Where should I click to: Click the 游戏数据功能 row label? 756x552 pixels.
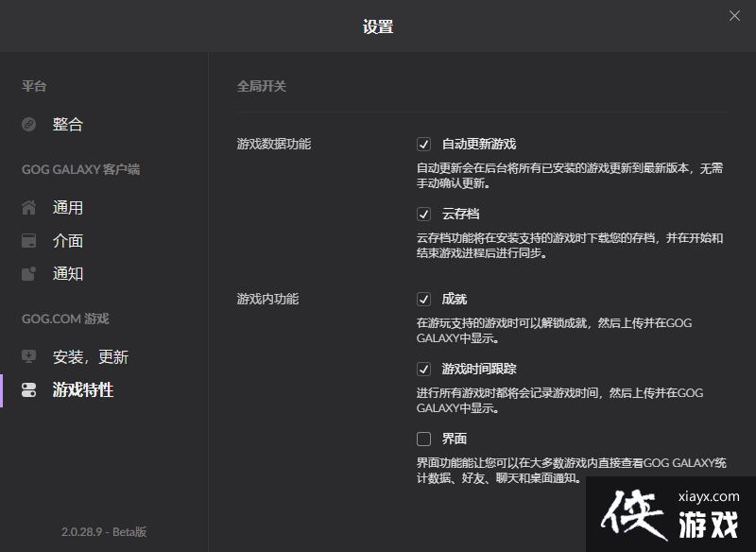coord(274,145)
